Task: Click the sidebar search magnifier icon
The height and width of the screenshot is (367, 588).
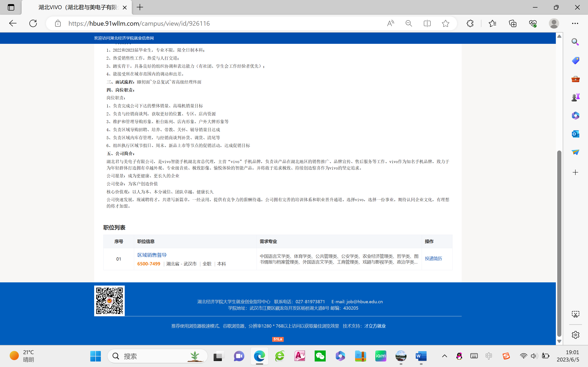Action: point(575,42)
